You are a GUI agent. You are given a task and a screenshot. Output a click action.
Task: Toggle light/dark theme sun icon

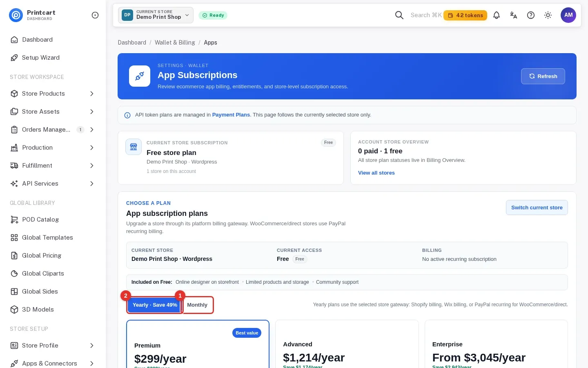pos(548,15)
